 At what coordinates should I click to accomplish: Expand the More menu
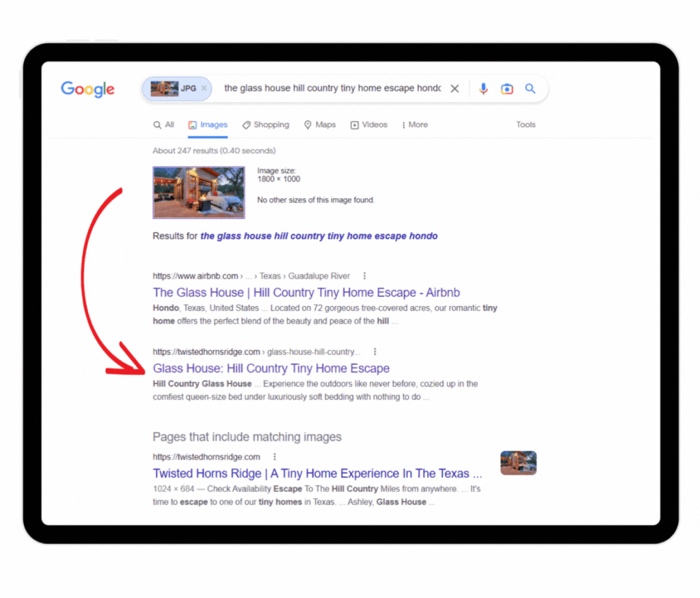414,125
